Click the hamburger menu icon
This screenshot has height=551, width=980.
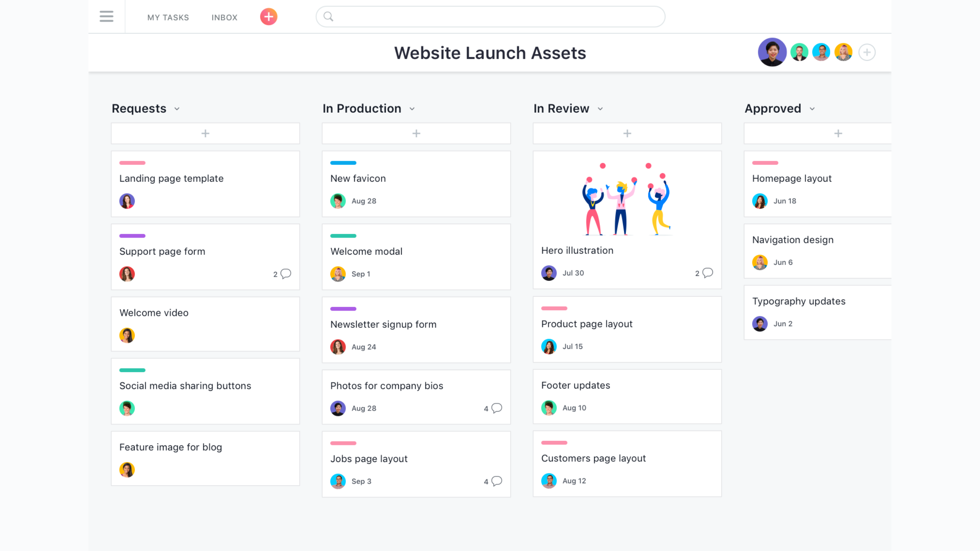coord(106,16)
